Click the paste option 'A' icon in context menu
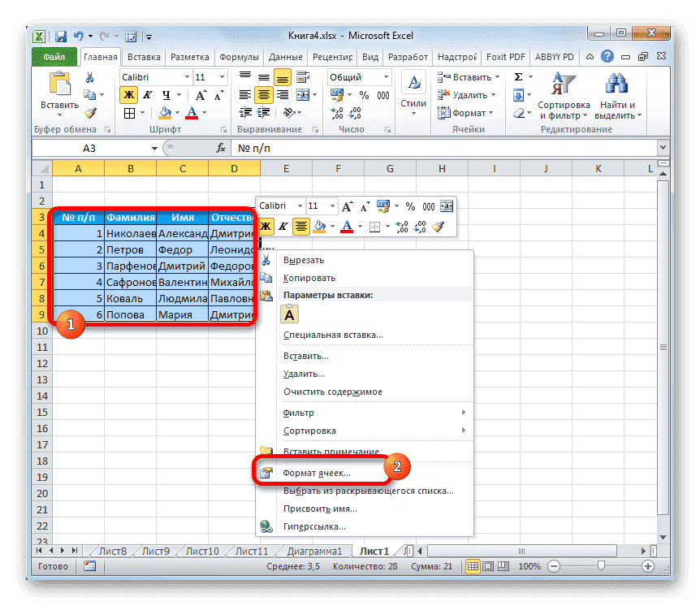The height and width of the screenshot is (606, 700). tap(289, 314)
